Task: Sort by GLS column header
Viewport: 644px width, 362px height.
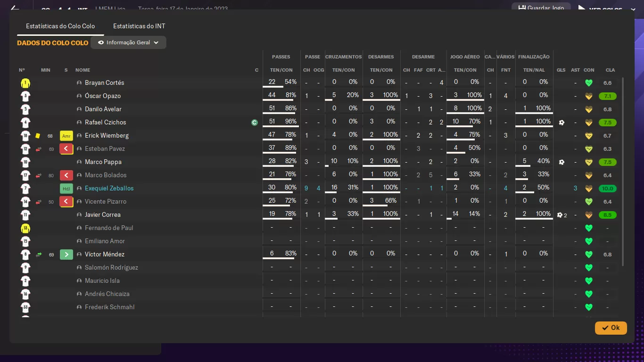Action: click(561, 70)
